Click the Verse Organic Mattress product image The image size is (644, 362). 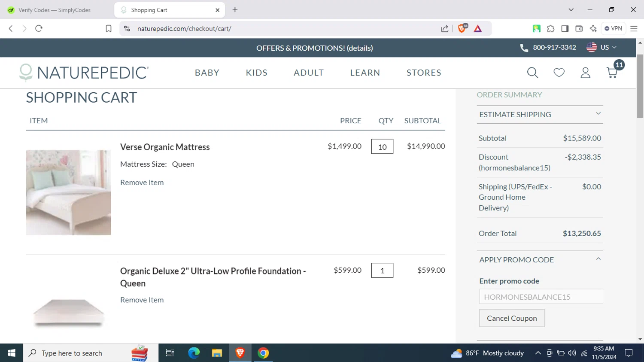(x=68, y=192)
